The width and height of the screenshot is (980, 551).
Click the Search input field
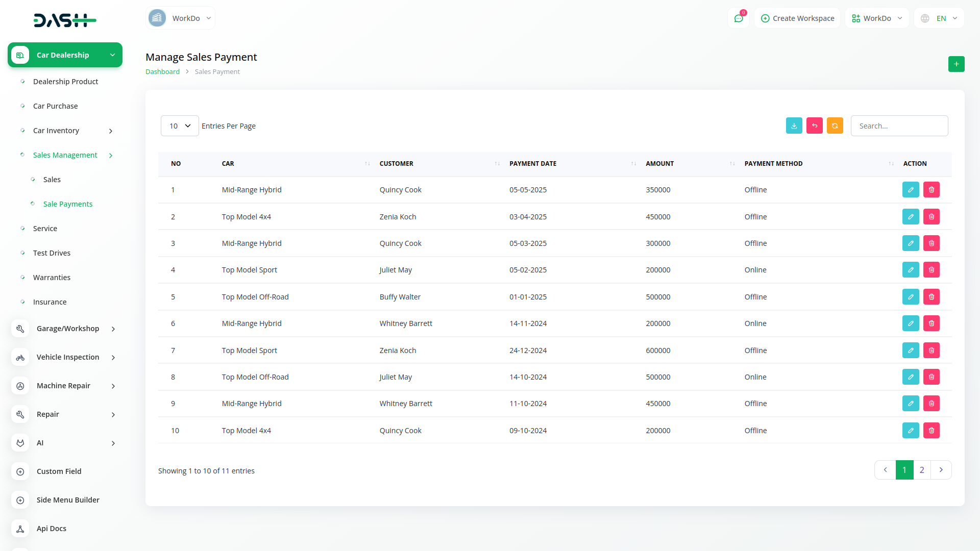click(899, 126)
